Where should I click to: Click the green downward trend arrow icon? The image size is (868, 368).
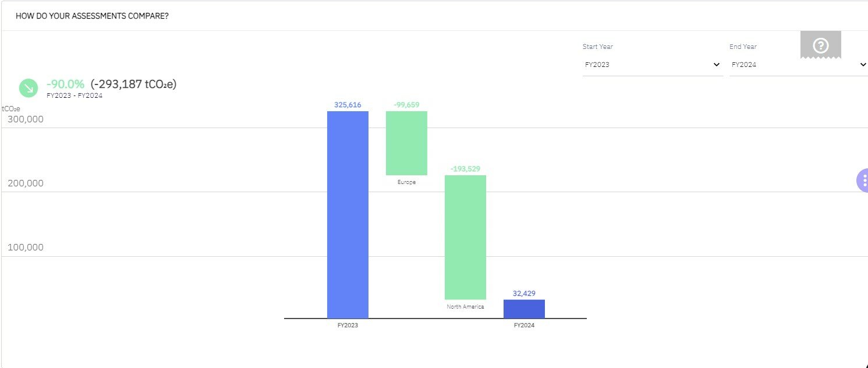click(29, 88)
